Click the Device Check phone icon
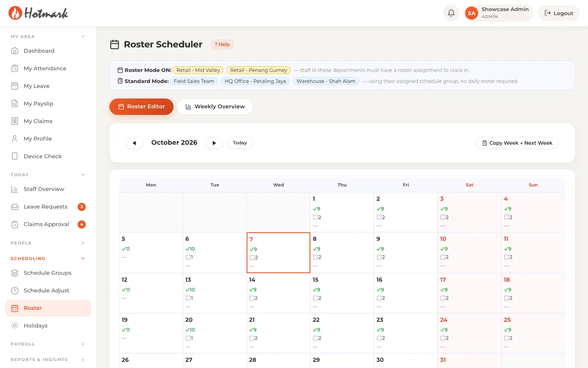 [15, 156]
